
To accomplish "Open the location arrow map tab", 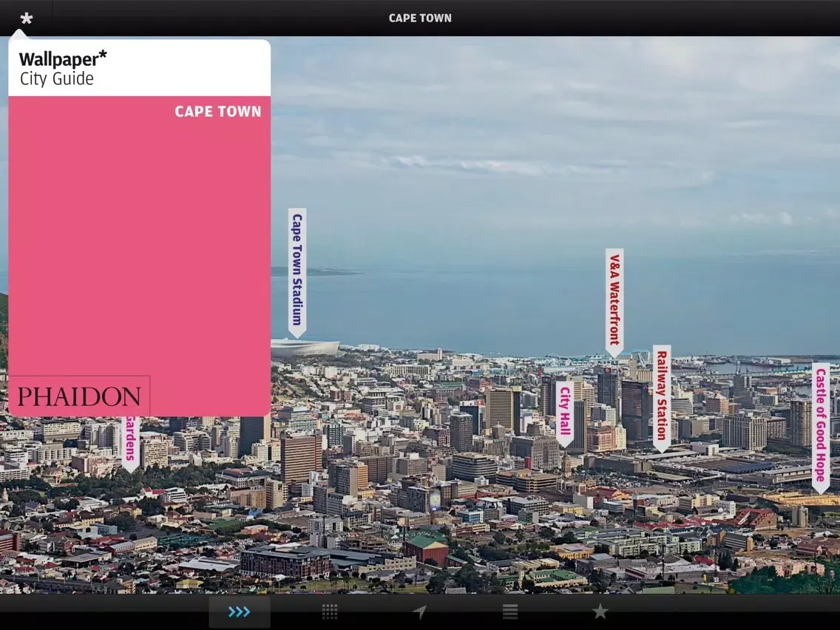I will point(419,612).
